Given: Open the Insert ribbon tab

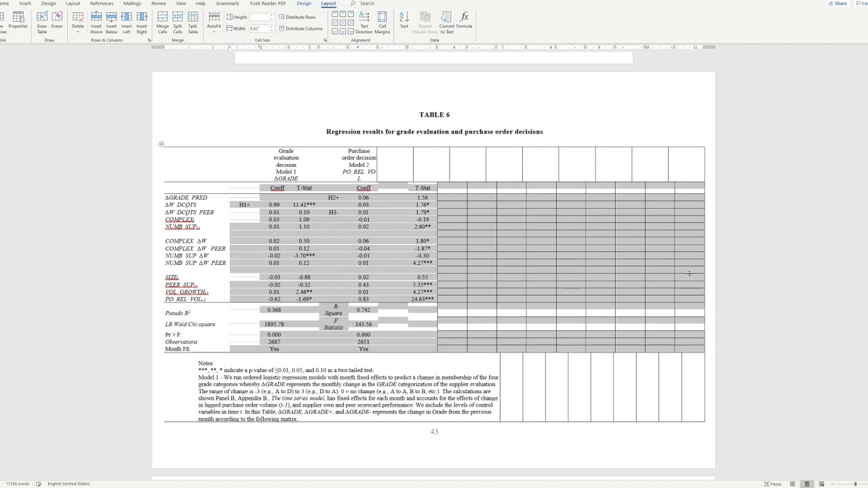Looking at the screenshot, I should [x=25, y=3].
